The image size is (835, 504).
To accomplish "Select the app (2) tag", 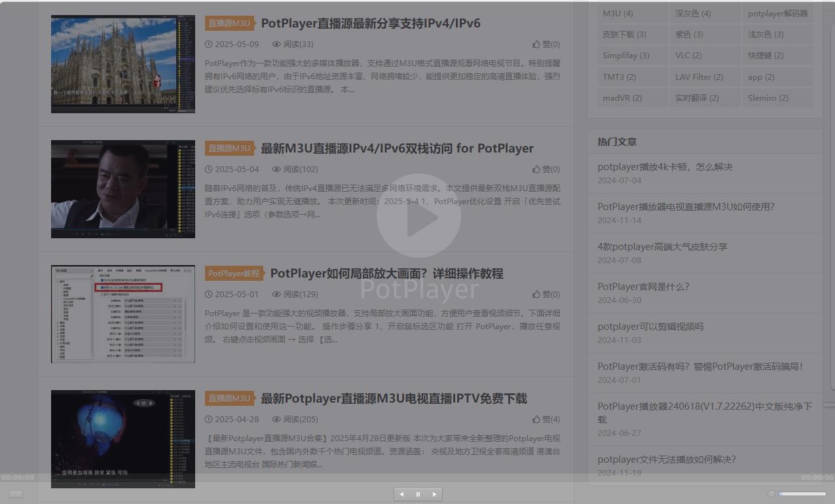I will [778, 77].
